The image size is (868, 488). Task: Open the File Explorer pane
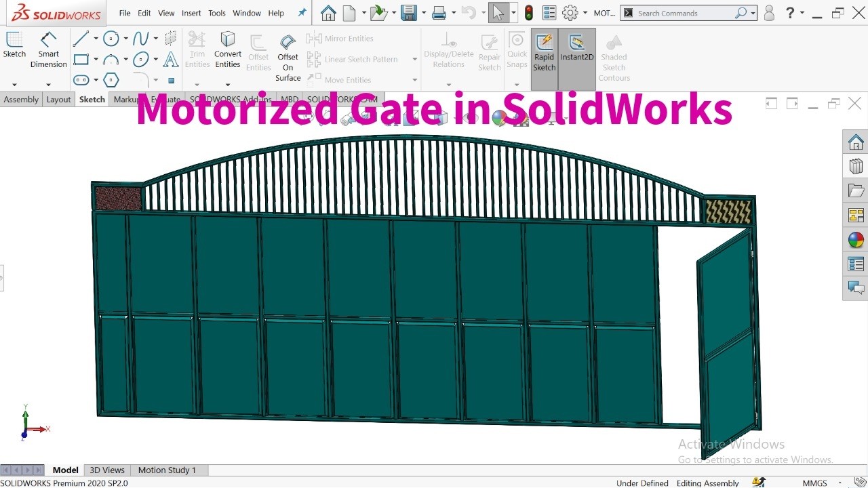point(856,191)
